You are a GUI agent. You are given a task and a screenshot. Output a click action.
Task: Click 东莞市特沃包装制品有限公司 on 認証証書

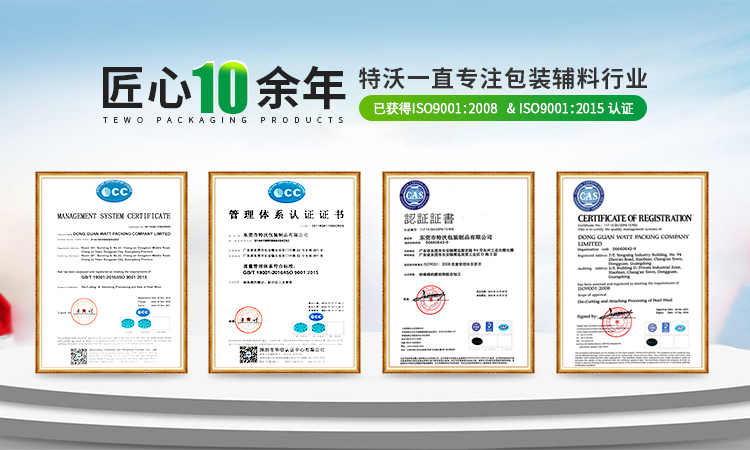coord(455,237)
